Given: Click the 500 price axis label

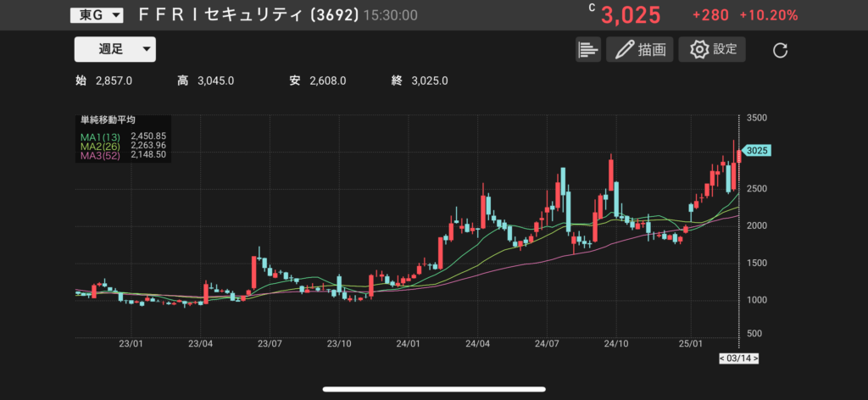Looking at the screenshot, I should point(754,334).
